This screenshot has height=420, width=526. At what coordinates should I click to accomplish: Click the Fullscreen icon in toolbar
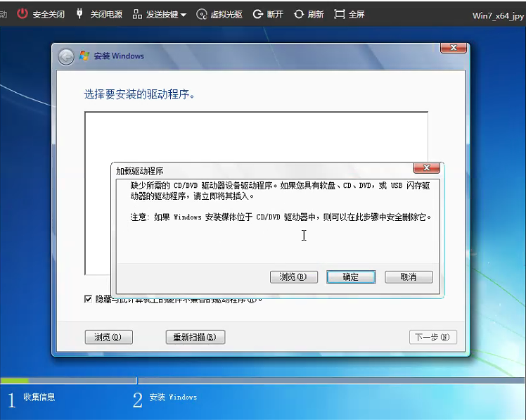340,14
